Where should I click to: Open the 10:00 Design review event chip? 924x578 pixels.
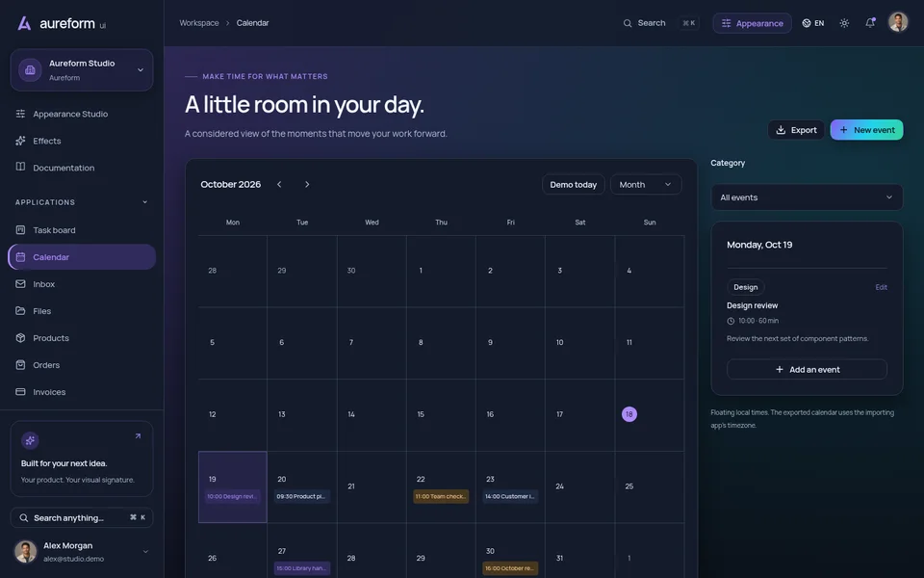[233, 497]
